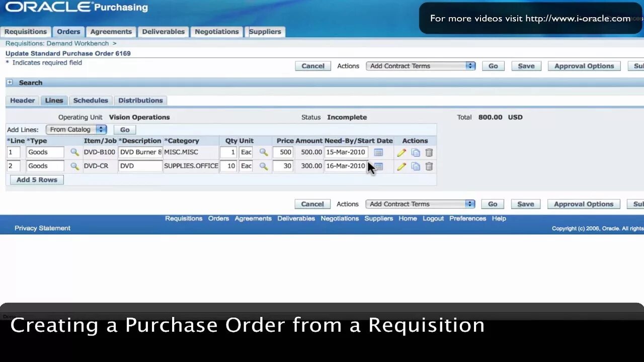Click DVD-B100 item cell
Image resolution: width=644 pixels, height=362 pixels.
point(100,152)
